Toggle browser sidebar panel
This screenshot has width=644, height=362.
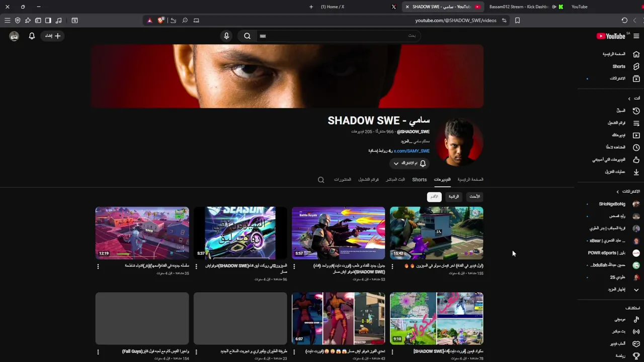(48, 21)
